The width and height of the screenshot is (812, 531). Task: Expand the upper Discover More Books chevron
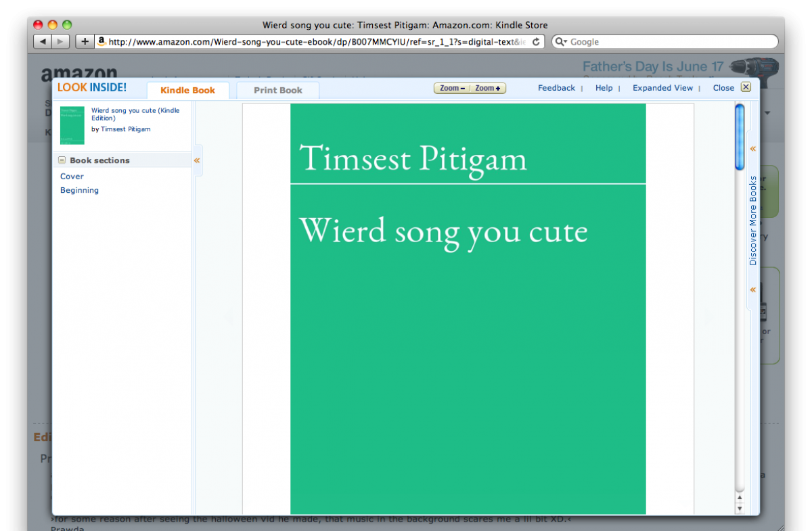click(752, 149)
